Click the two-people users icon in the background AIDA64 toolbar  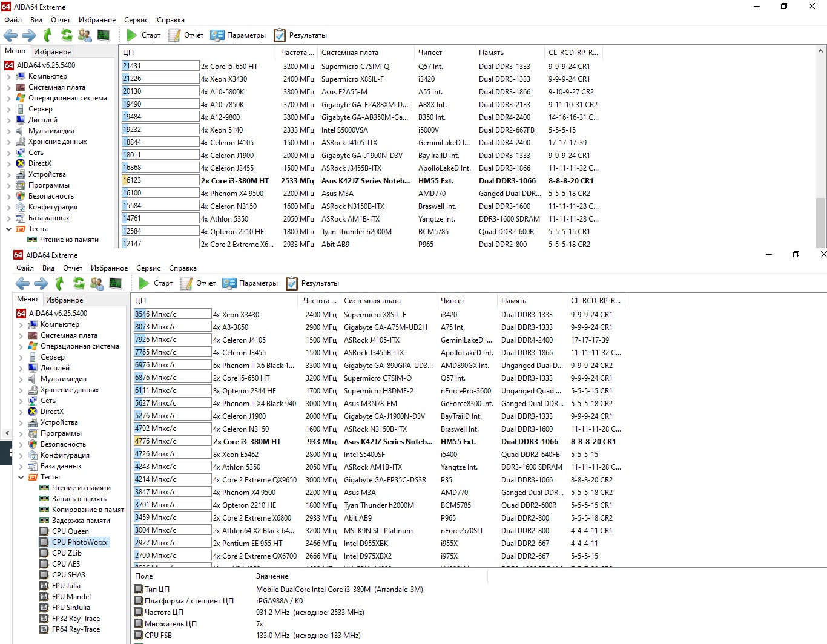(x=85, y=35)
